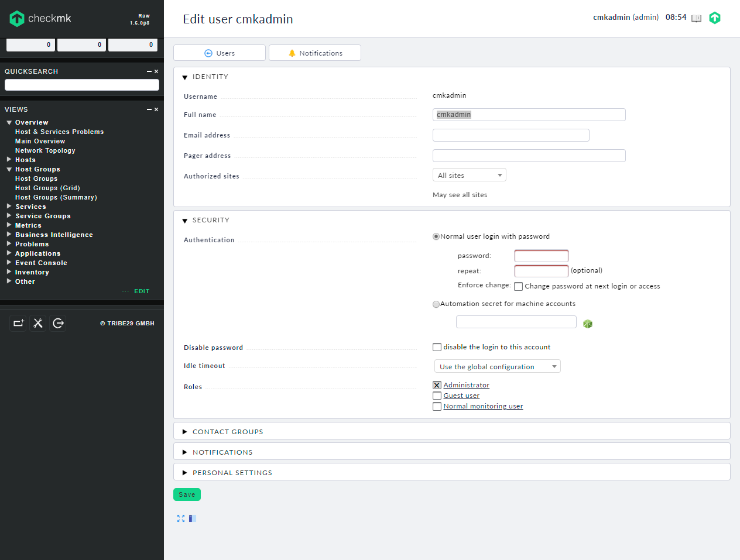Open the Network Topology view

click(45, 150)
